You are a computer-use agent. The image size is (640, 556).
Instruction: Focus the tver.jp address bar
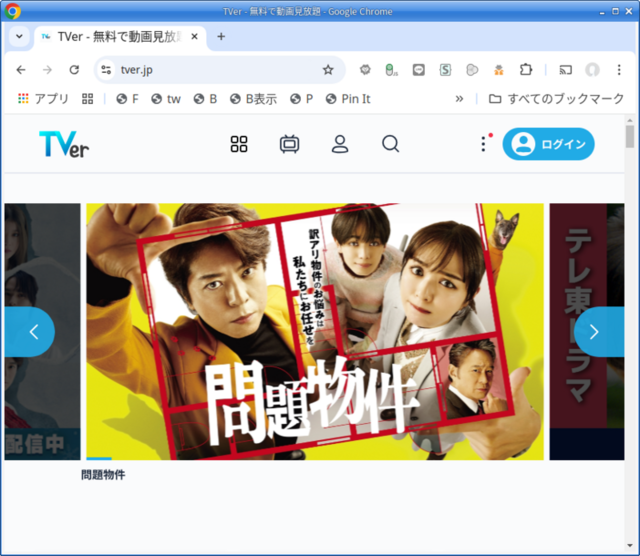point(220,70)
